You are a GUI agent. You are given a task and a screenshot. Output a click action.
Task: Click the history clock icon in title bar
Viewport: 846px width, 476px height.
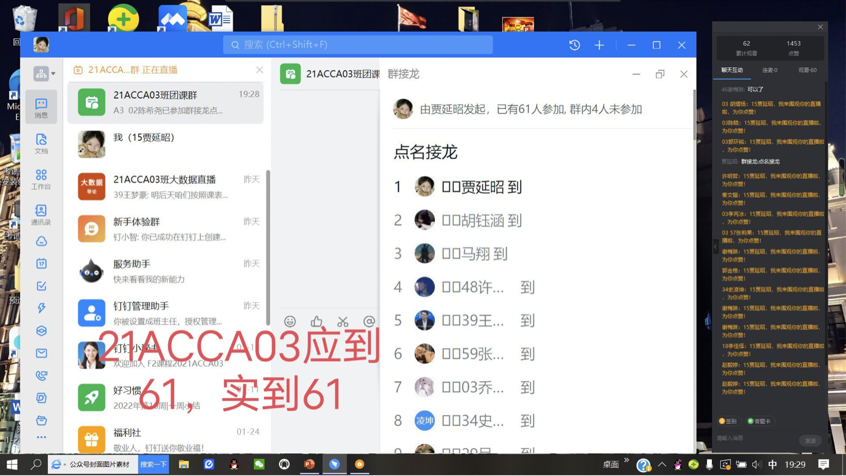click(x=574, y=45)
